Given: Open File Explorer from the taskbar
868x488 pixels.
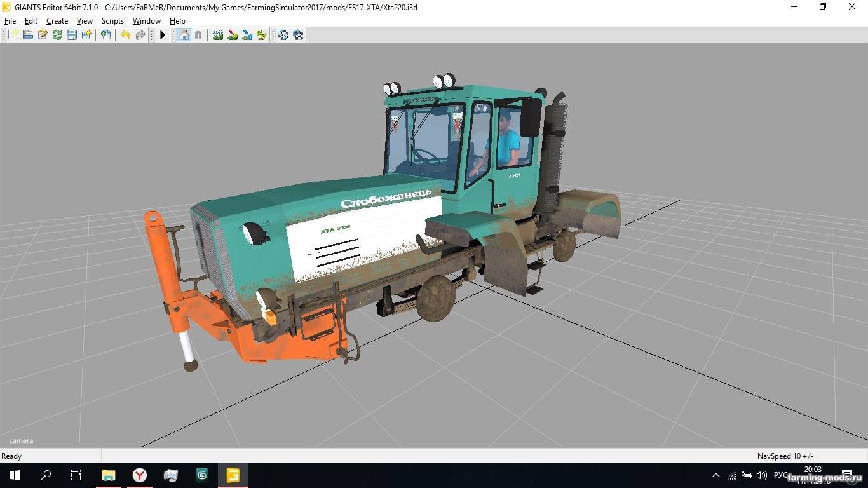Looking at the screenshot, I should pyautogui.click(x=109, y=475).
